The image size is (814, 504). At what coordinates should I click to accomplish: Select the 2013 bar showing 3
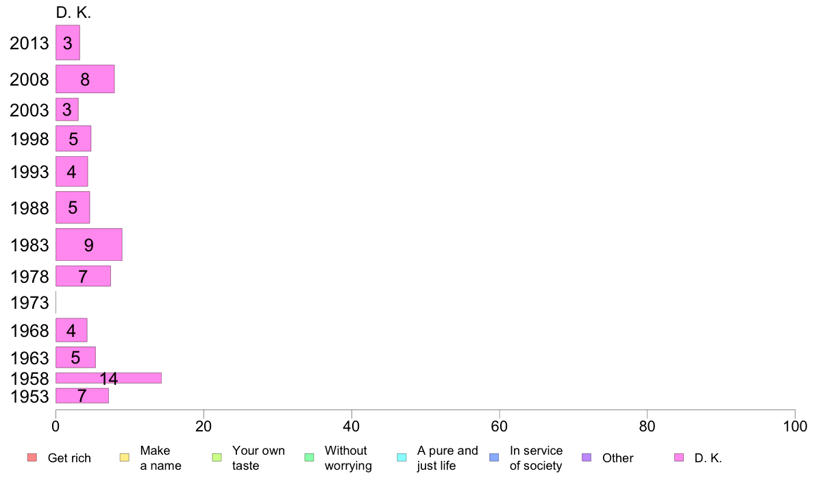tap(67, 42)
